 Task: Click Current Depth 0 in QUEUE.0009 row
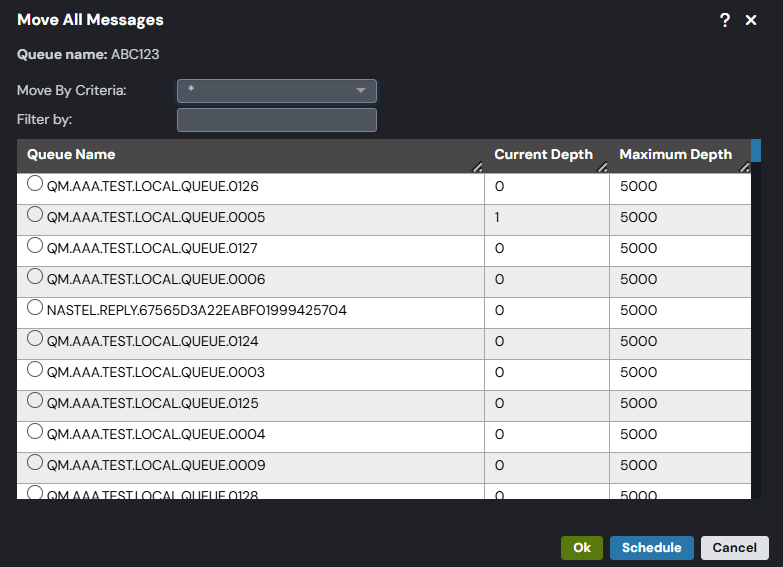[499, 465]
